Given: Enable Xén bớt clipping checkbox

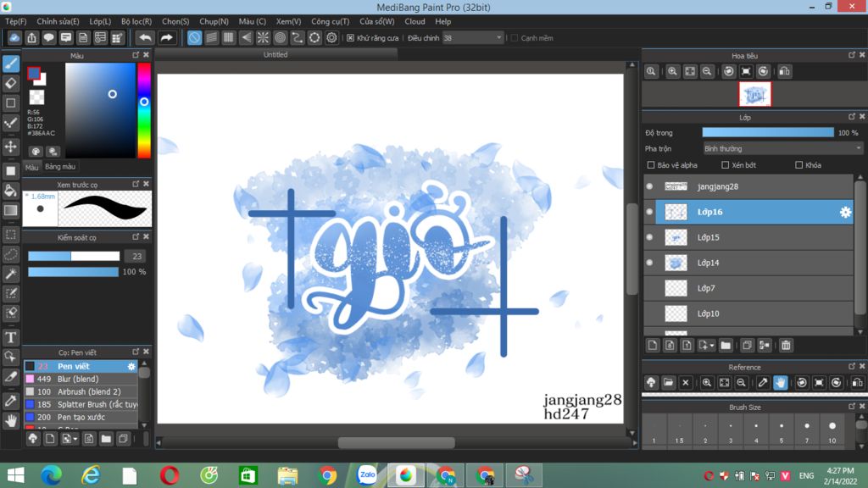Looking at the screenshot, I should [x=726, y=165].
